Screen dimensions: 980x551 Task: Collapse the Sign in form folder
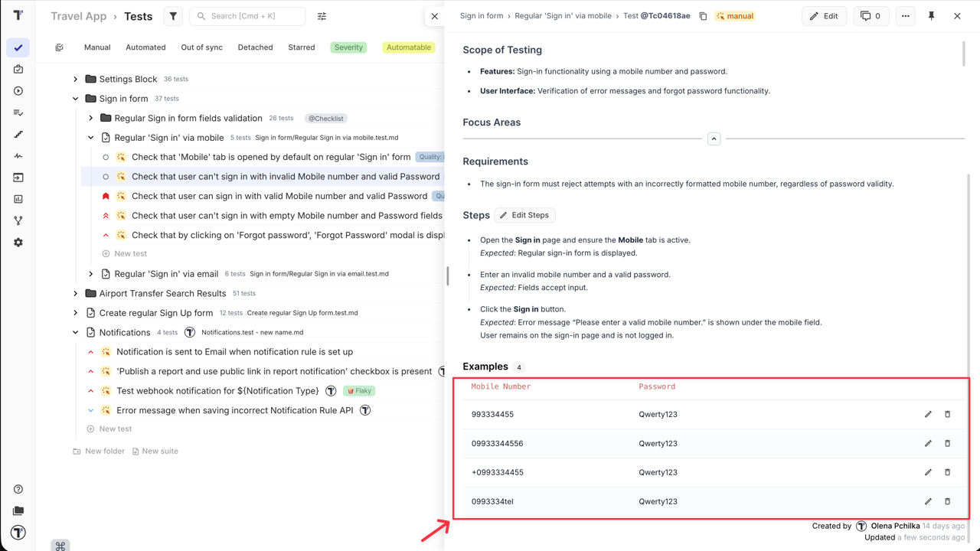click(x=76, y=99)
